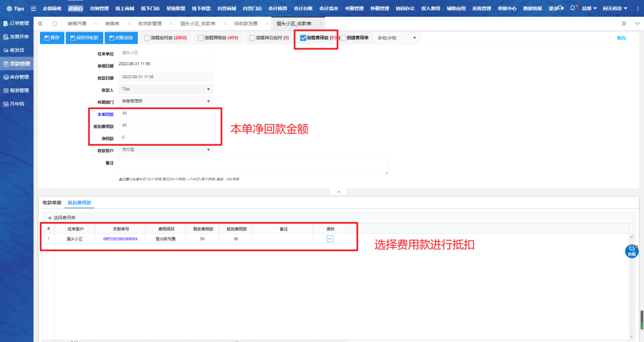
Task: Open 库存管理 in the sidebar
Action: (x=16, y=77)
